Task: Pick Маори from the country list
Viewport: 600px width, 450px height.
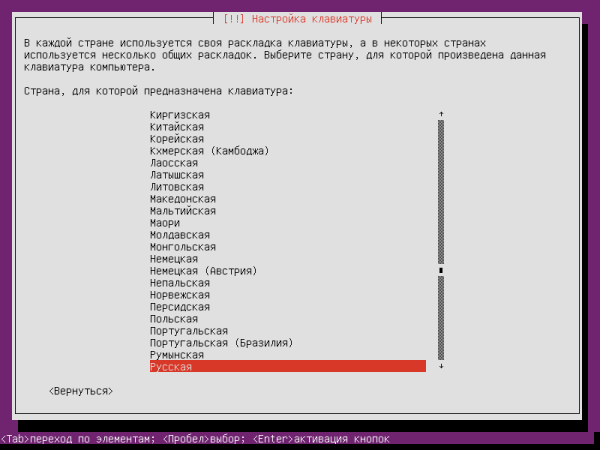Action: [165, 223]
